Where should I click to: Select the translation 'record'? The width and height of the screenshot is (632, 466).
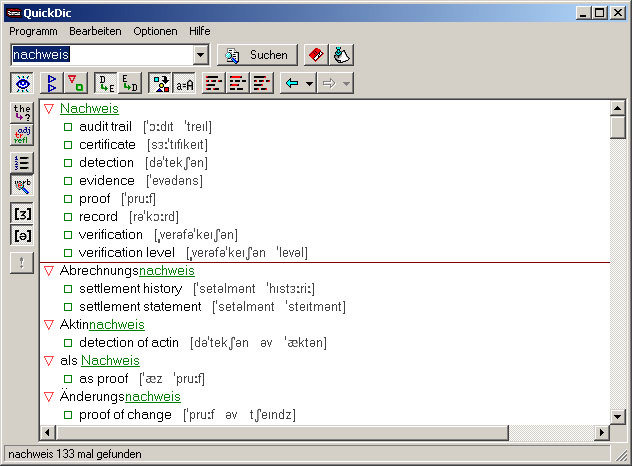pos(98,217)
